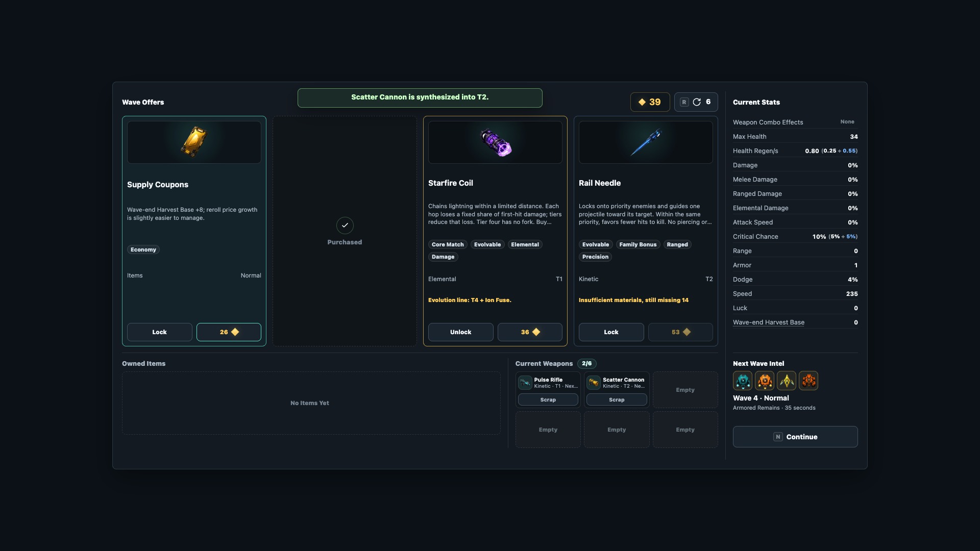Click the 'Evolution line: T4 + Ion Fuse.' text
980x551 pixels.
tap(470, 300)
